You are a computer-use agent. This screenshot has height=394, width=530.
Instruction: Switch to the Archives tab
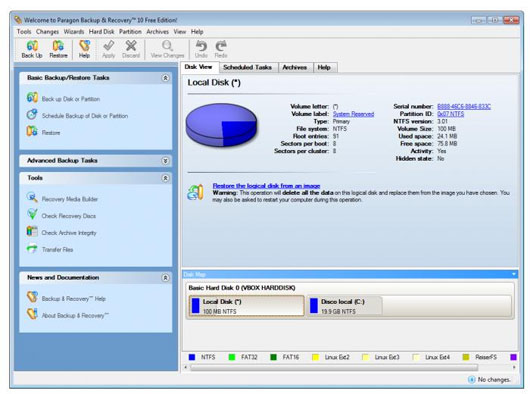coord(294,67)
